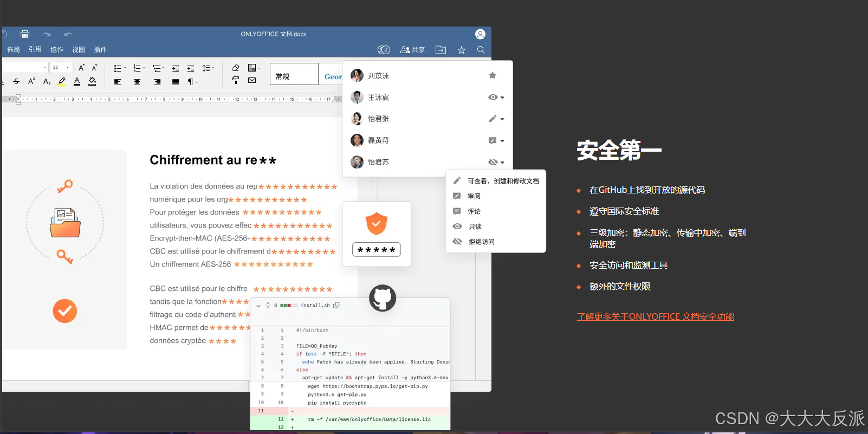Image resolution: width=868 pixels, height=434 pixels.
Task: Collapse the install.sh diff chevron
Action: (258, 306)
